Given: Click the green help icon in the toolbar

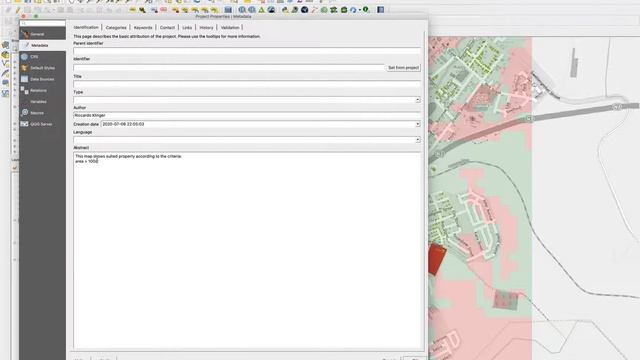Looking at the screenshot, I should click(366, 9).
